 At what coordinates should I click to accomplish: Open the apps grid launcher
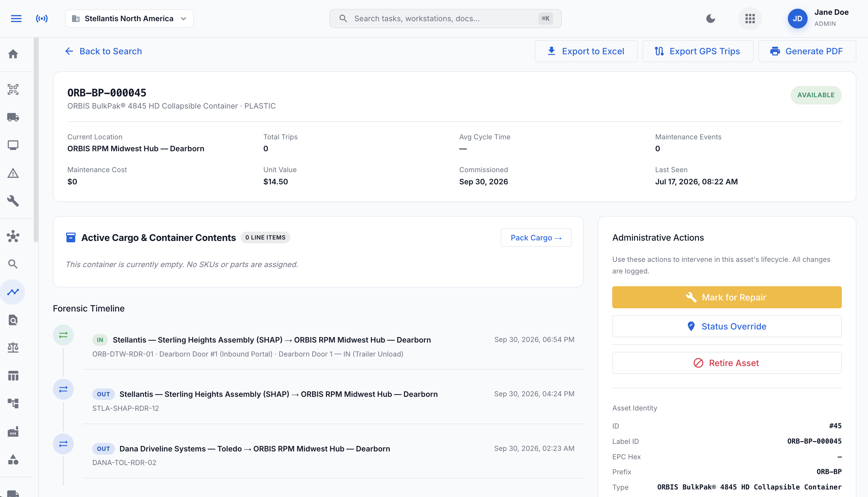(x=750, y=18)
